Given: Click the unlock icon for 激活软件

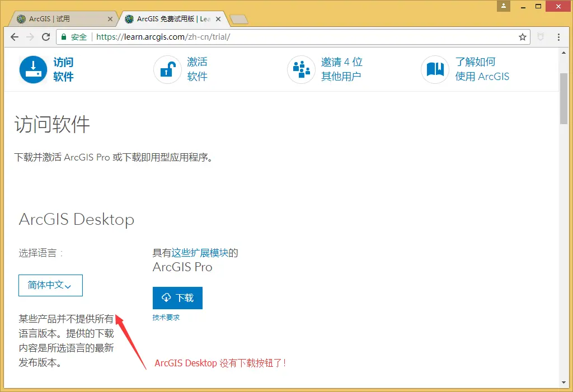Looking at the screenshot, I should tap(167, 69).
